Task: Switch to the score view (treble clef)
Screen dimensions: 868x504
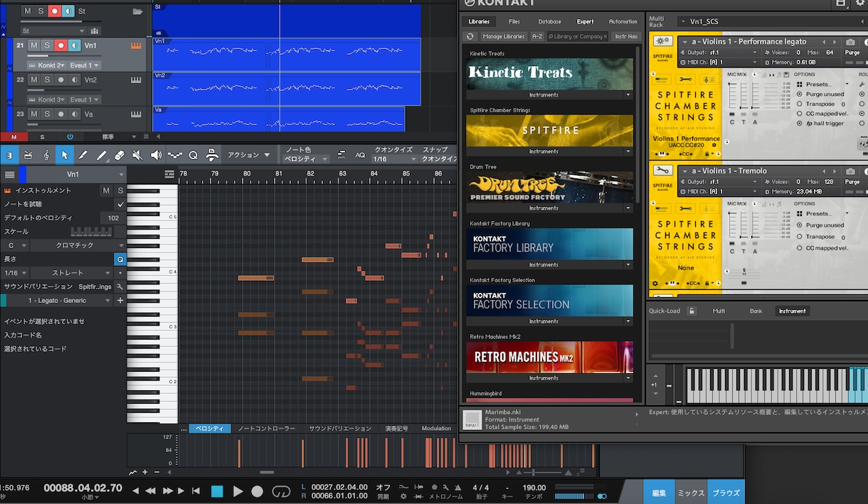Action: click(x=46, y=155)
